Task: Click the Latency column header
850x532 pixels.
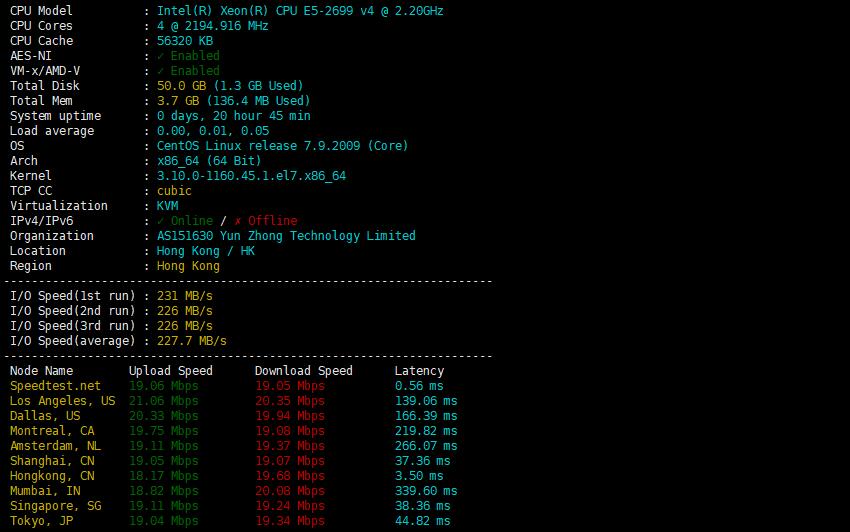Action: [x=419, y=371]
